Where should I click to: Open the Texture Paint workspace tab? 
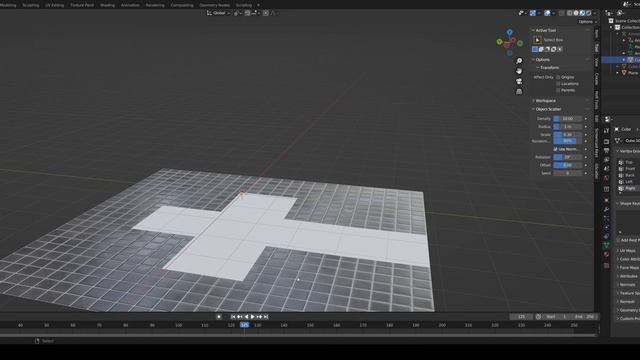coord(82,5)
